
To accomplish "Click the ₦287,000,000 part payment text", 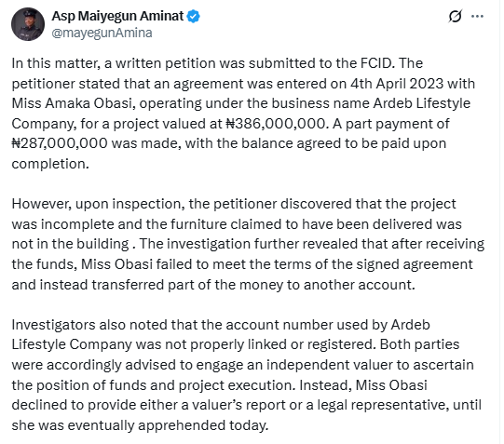I will pos(60,143).
